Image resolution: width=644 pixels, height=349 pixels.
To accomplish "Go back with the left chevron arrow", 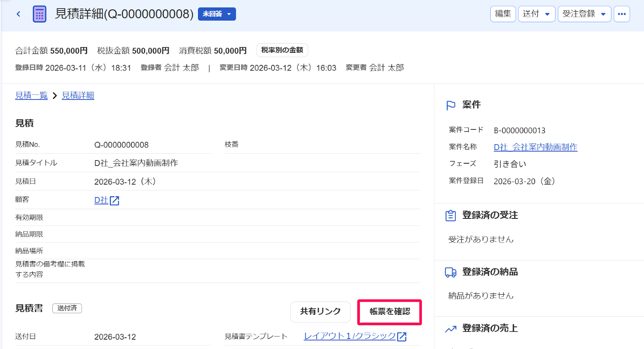I will 19,14.
